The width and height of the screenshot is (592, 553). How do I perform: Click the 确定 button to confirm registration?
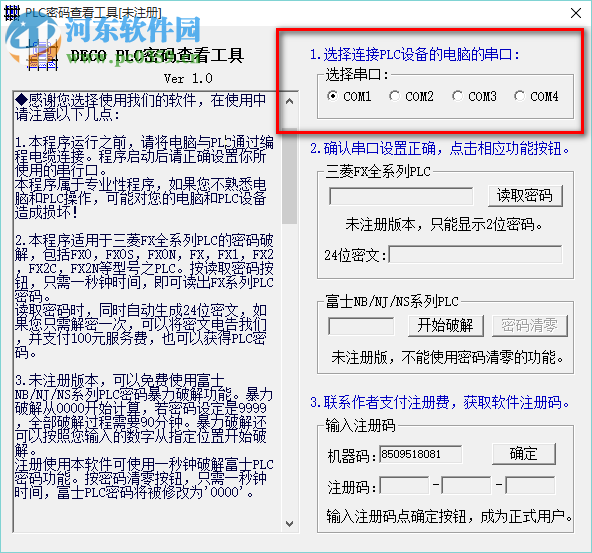[x=524, y=454]
